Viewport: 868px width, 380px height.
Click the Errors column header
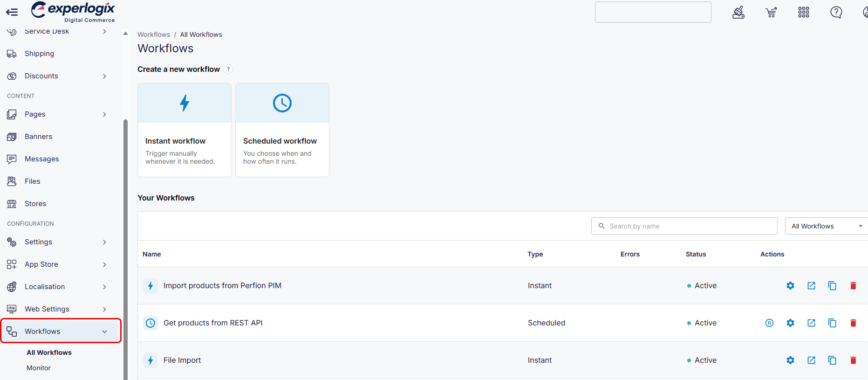pos(630,254)
